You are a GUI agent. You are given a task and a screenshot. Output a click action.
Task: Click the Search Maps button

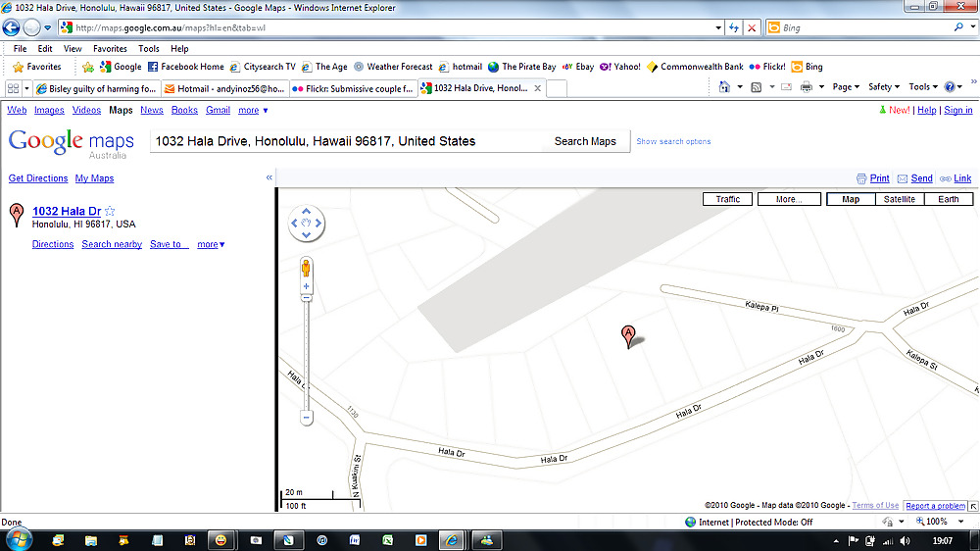pyautogui.click(x=585, y=141)
